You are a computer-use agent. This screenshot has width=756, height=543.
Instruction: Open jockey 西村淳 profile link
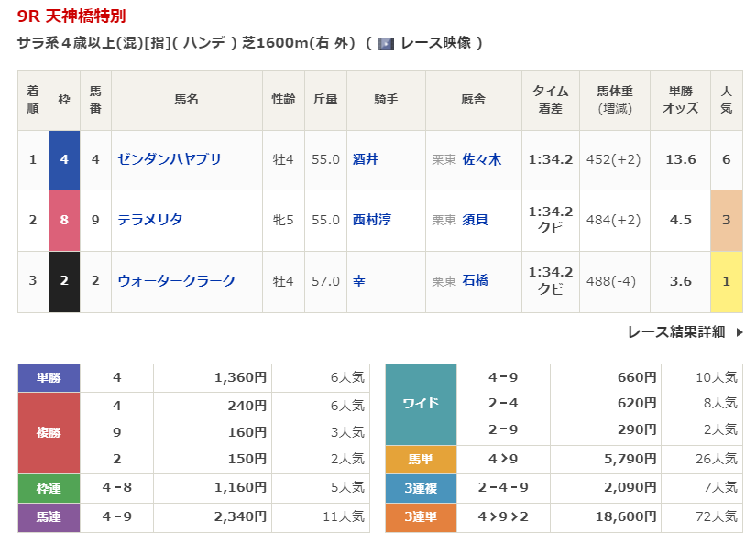tap(371, 220)
